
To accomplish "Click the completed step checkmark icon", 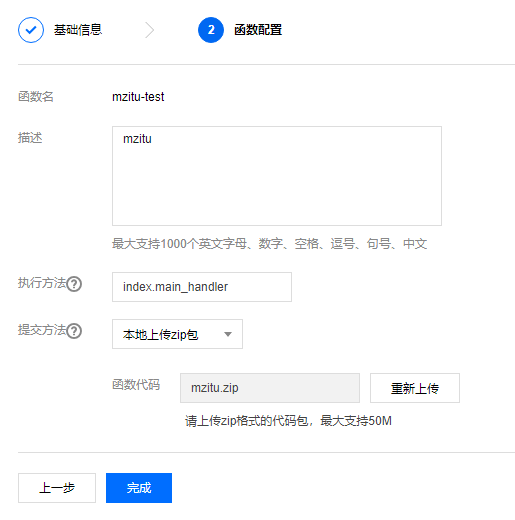I will [x=31, y=30].
